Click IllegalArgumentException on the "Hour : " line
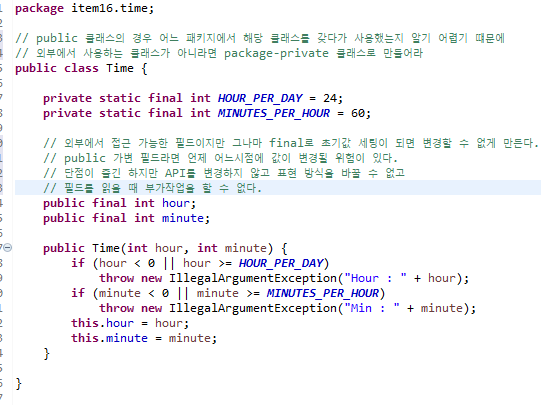This screenshot has height=405, width=541. click(253, 278)
